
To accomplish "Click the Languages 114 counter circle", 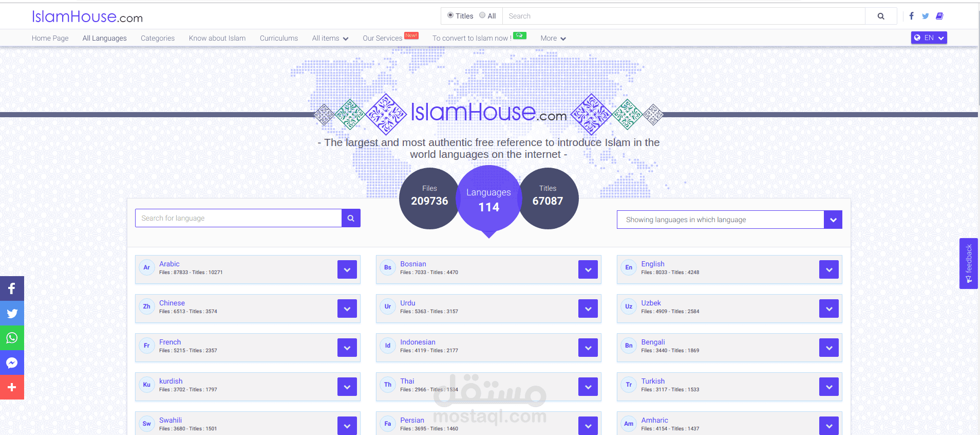I will (489, 198).
